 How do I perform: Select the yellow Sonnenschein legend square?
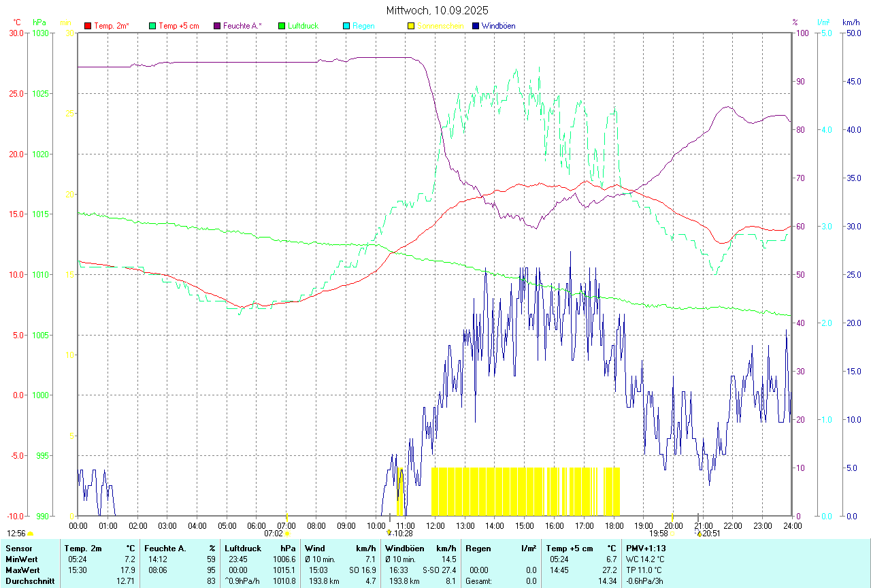[x=410, y=26]
